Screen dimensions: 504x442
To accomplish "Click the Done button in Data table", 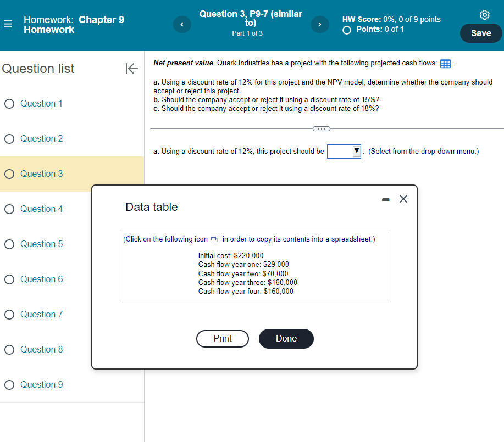I will point(286,339).
